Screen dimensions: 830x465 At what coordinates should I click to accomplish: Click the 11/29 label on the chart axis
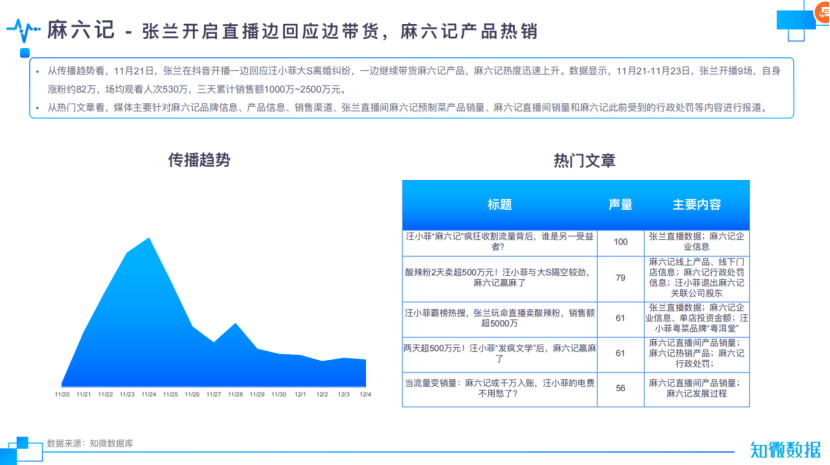tap(257, 395)
